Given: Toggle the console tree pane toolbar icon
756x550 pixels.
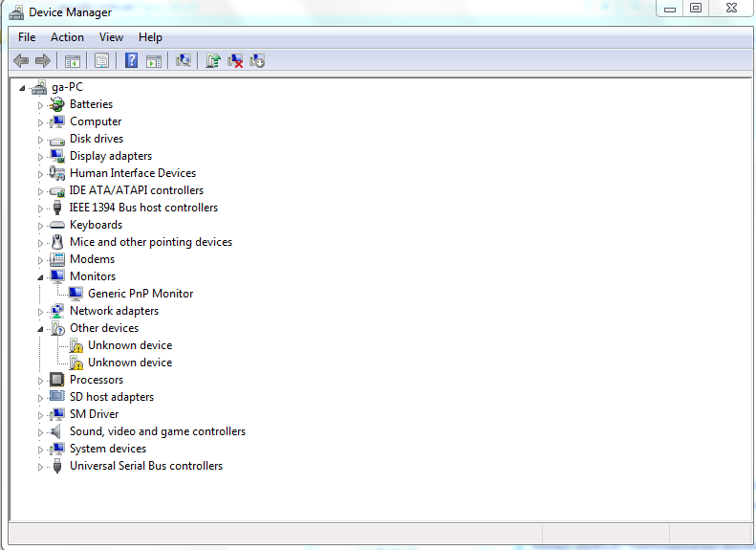Looking at the screenshot, I should (x=73, y=61).
